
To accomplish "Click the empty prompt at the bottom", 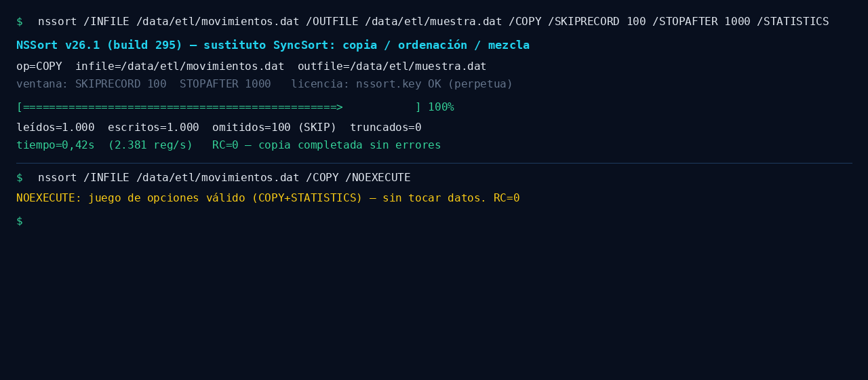I will pos(20,221).
